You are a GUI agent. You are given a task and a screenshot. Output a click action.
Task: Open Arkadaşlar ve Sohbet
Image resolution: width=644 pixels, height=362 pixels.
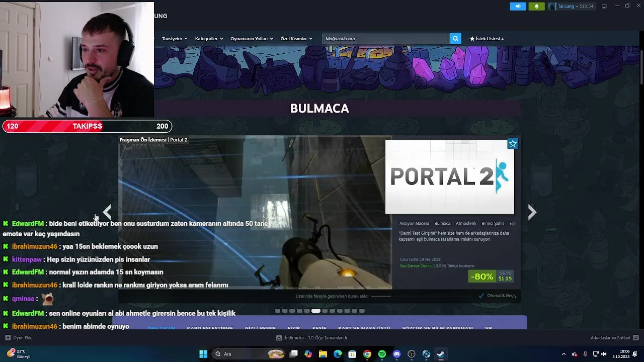click(x=610, y=338)
